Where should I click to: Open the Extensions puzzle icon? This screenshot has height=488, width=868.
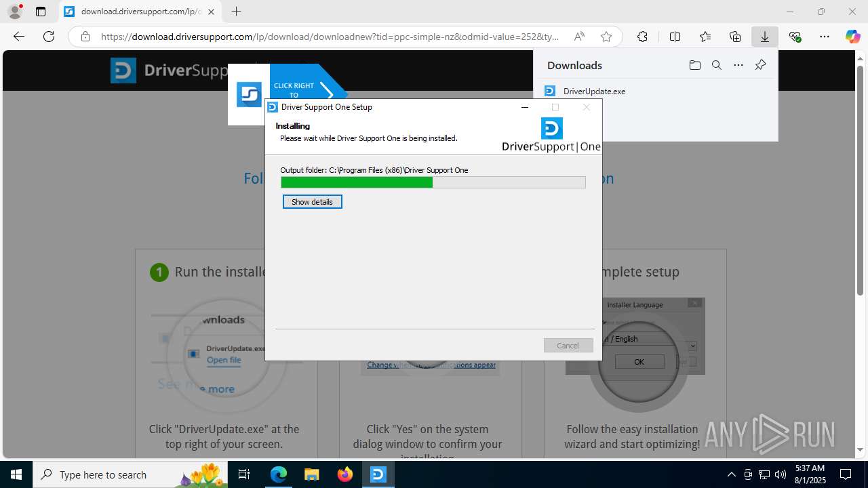[x=642, y=37]
